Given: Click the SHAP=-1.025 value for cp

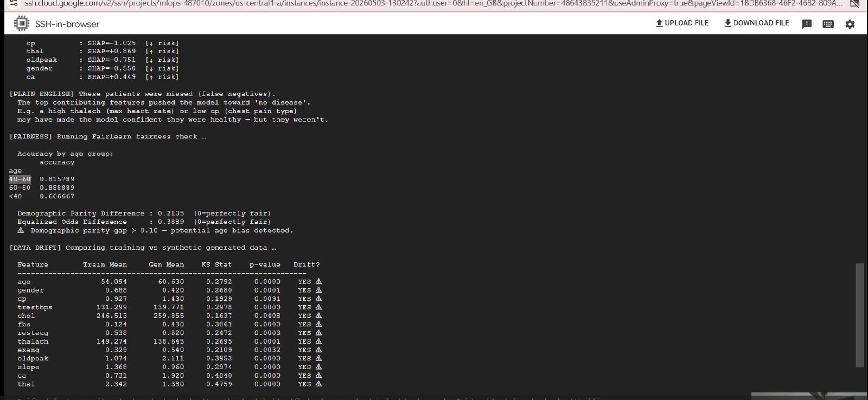Looking at the screenshot, I should pos(112,43).
